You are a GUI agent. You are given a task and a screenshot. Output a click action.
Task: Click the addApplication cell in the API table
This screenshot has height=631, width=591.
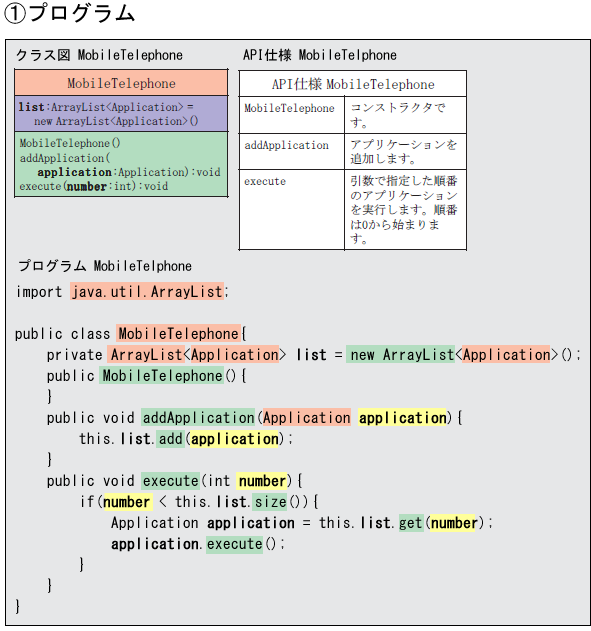291,152
